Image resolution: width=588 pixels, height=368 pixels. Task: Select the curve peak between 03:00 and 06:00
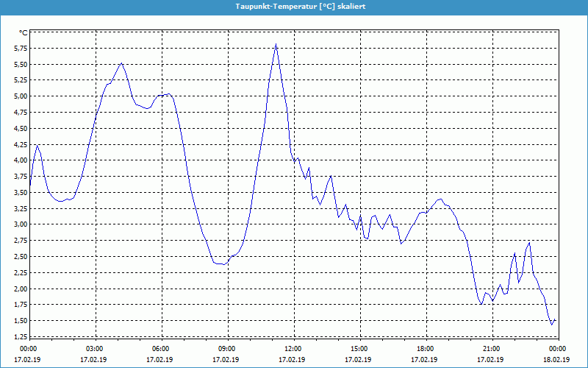coord(121,63)
